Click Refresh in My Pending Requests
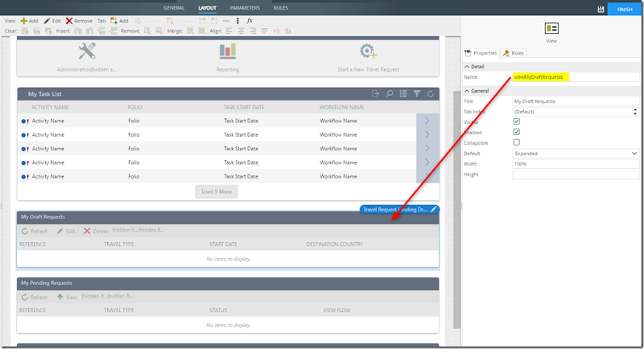 pos(35,297)
